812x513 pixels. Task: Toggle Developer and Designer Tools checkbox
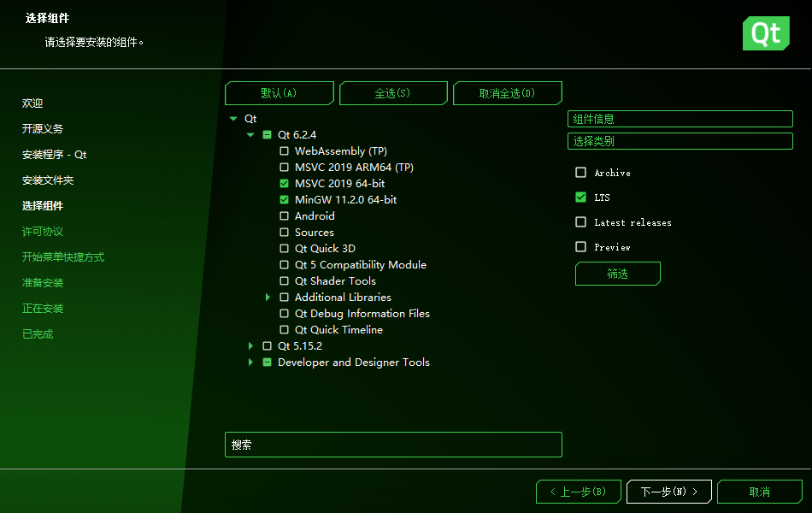click(x=267, y=363)
